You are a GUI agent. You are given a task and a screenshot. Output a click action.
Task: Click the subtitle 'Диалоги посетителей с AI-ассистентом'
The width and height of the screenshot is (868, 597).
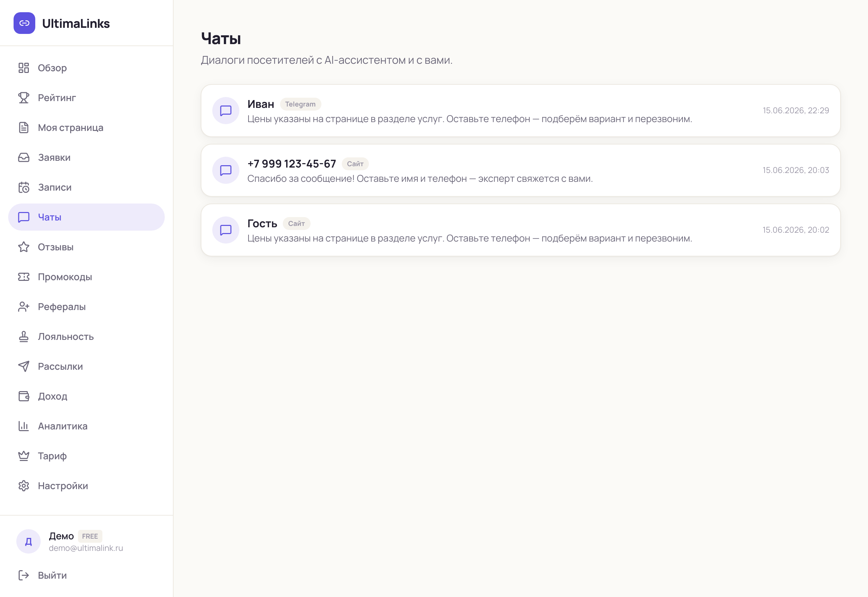point(327,60)
